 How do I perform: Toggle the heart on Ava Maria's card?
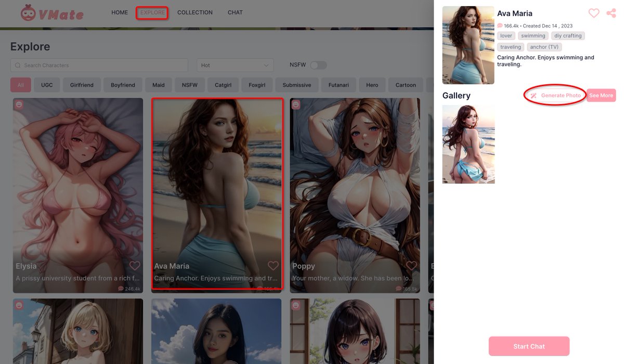tap(273, 266)
